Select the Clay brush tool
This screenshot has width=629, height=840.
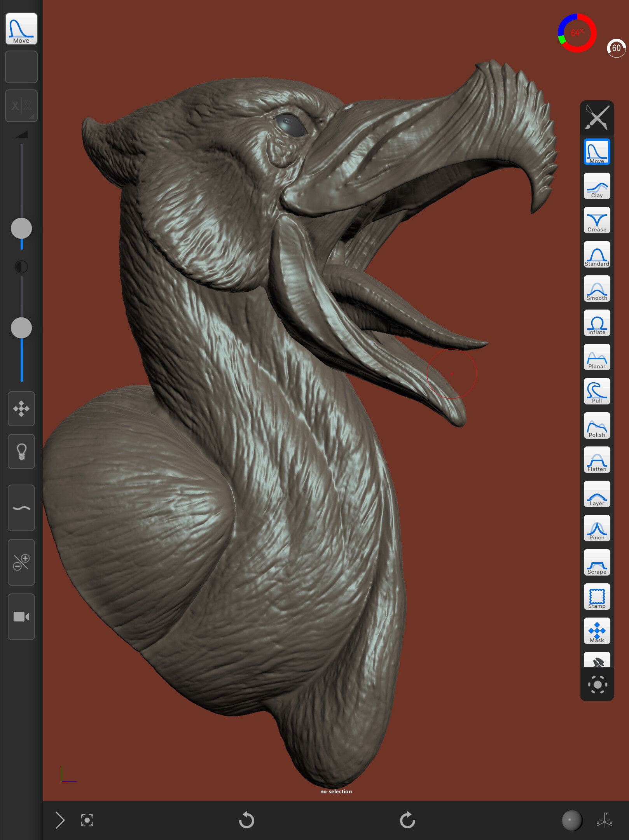[597, 186]
